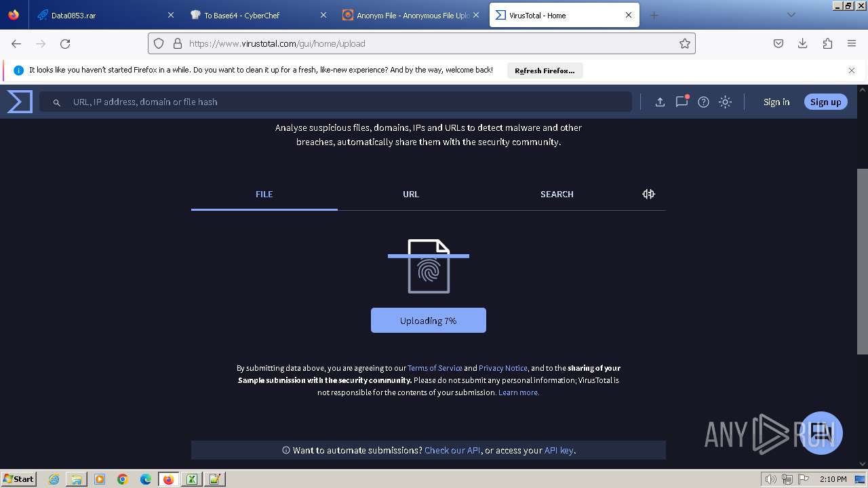Open Excel from the taskbar
This screenshot has width=868, height=488.
pos(192,479)
